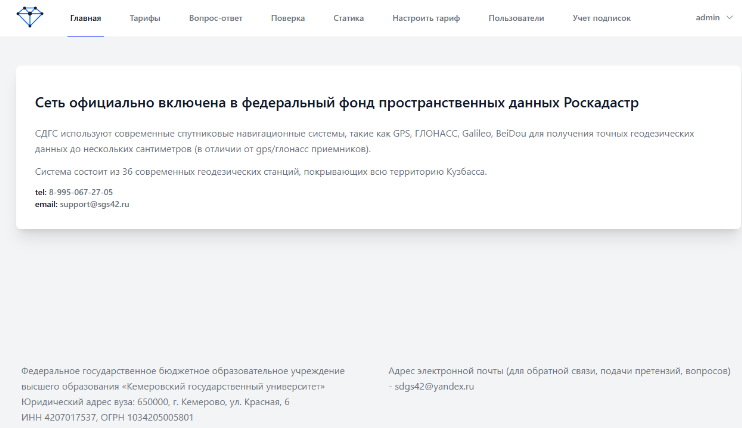Switch to the Поверка tab
Screen dimensions: 742x428
click(x=288, y=18)
